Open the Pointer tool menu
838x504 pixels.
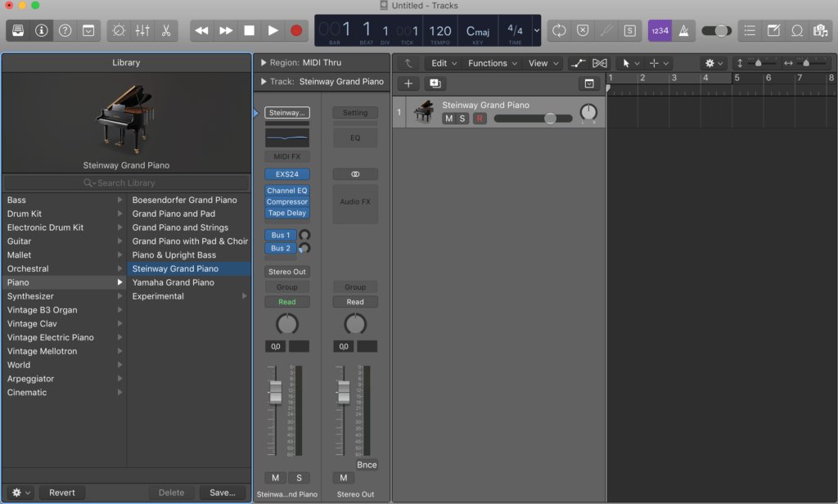pyautogui.click(x=631, y=63)
